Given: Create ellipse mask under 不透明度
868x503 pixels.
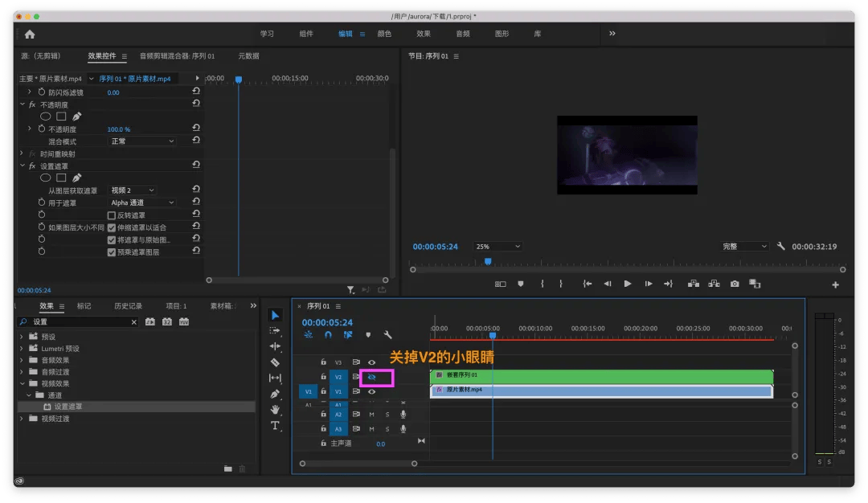Looking at the screenshot, I should pyautogui.click(x=45, y=117).
